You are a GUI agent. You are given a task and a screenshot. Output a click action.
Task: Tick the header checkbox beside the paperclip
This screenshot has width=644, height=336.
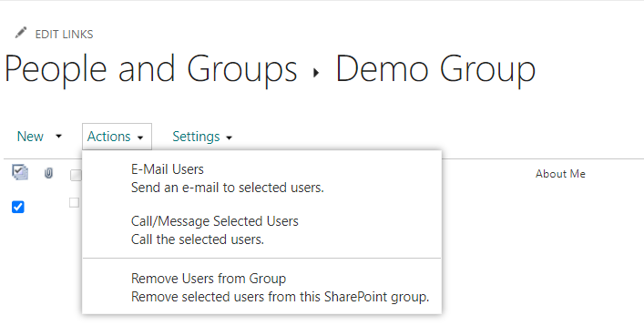pyautogui.click(x=76, y=176)
